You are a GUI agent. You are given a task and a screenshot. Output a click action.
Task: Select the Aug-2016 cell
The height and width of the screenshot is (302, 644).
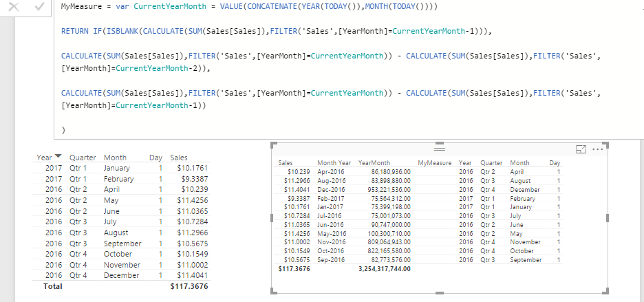pos(331,180)
